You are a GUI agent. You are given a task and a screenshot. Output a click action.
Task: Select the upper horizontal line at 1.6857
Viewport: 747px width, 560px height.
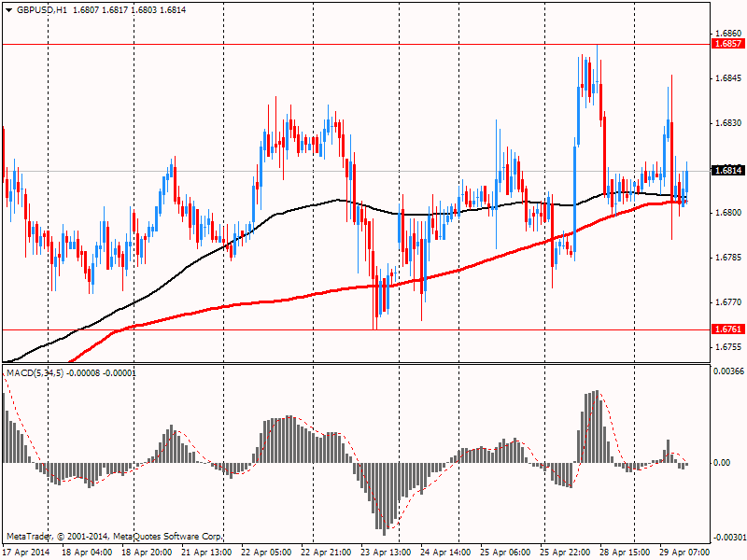[373, 44]
